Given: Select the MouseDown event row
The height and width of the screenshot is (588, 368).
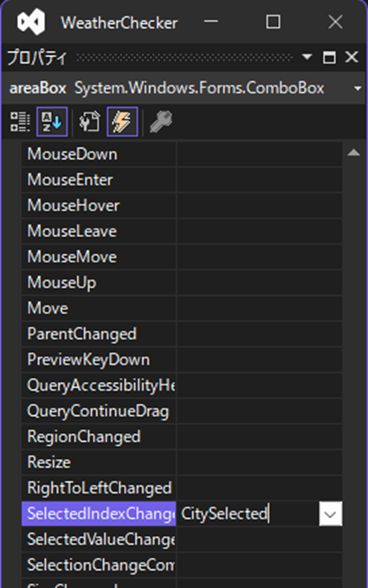Looking at the screenshot, I should tap(182, 154).
